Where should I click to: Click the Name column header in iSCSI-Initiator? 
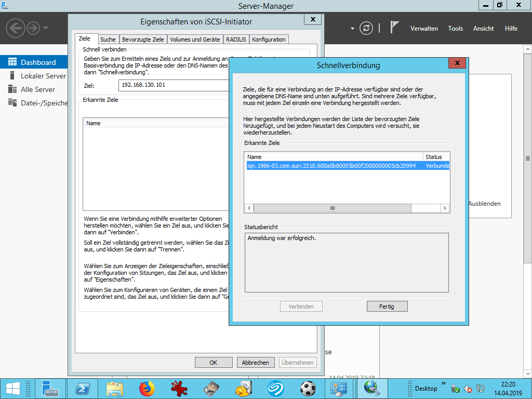(156, 123)
